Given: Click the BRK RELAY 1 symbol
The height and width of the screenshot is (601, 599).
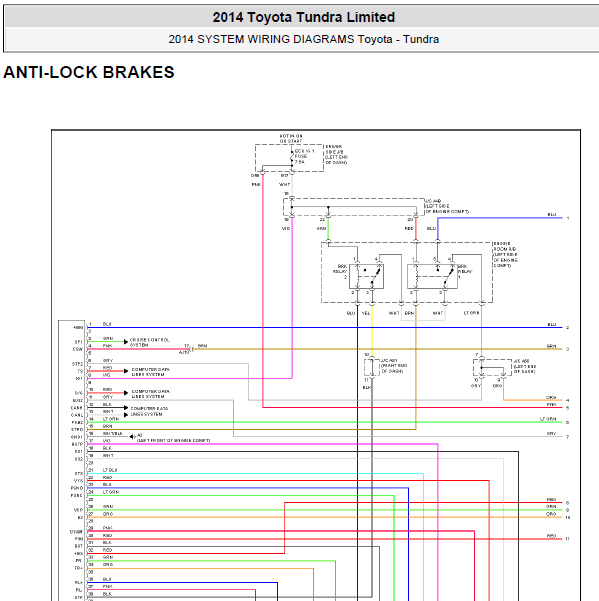Looking at the screenshot, I should [432, 276].
